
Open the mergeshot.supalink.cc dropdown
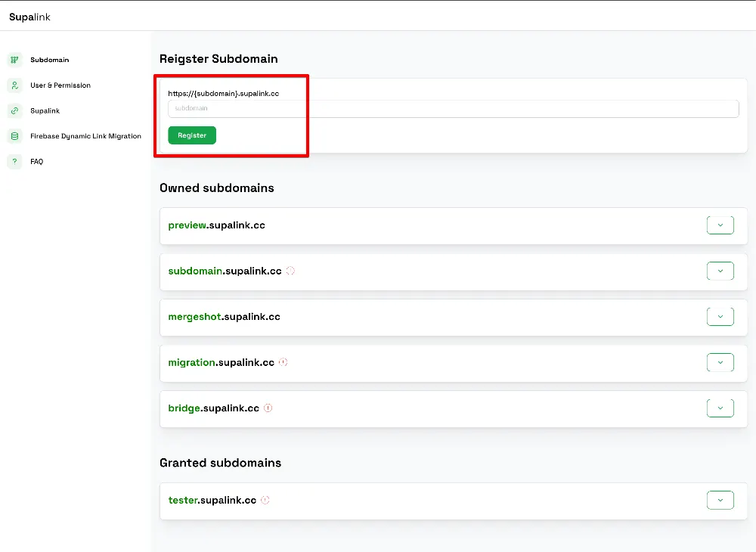coord(720,317)
